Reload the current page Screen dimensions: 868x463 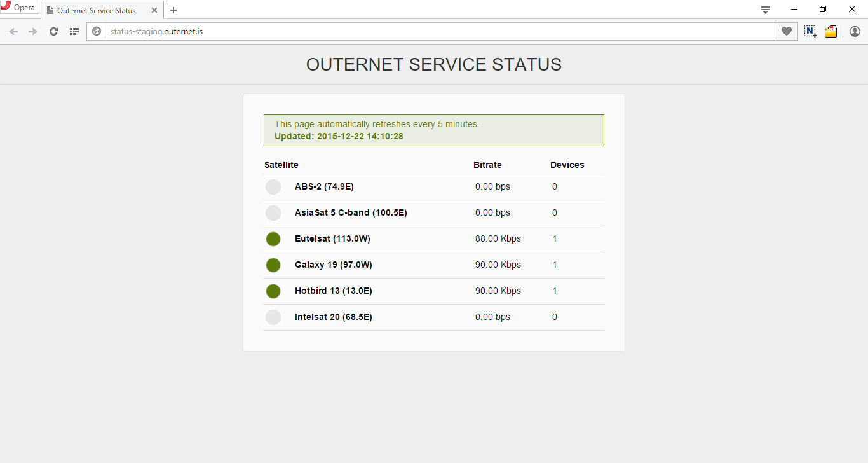click(x=54, y=31)
